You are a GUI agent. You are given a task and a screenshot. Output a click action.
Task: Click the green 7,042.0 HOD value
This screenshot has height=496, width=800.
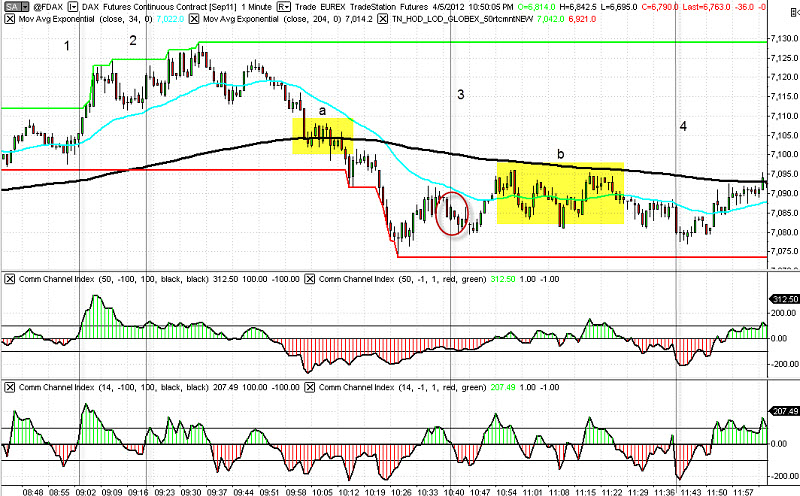click(x=551, y=19)
